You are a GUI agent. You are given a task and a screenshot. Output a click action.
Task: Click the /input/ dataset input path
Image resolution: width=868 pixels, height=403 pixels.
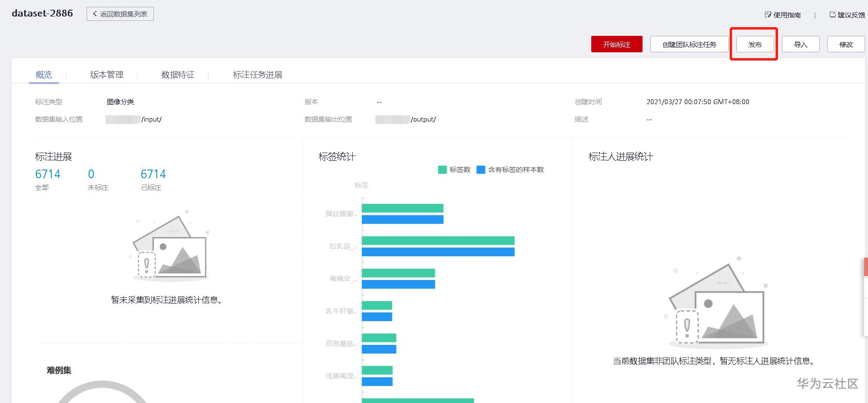151,119
